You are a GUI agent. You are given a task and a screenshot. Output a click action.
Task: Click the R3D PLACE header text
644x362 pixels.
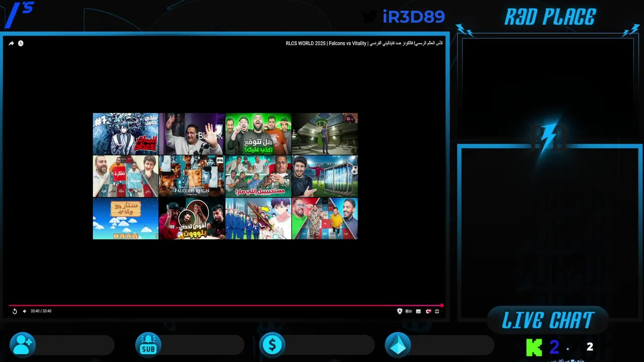pyautogui.click(x=550, y=17)
